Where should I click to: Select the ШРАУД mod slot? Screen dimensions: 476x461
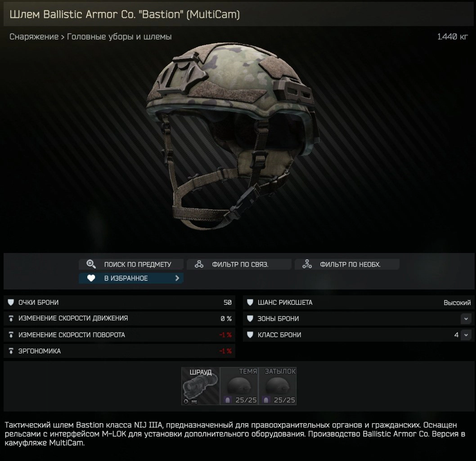pyautogui.click(x=200, y=386)
